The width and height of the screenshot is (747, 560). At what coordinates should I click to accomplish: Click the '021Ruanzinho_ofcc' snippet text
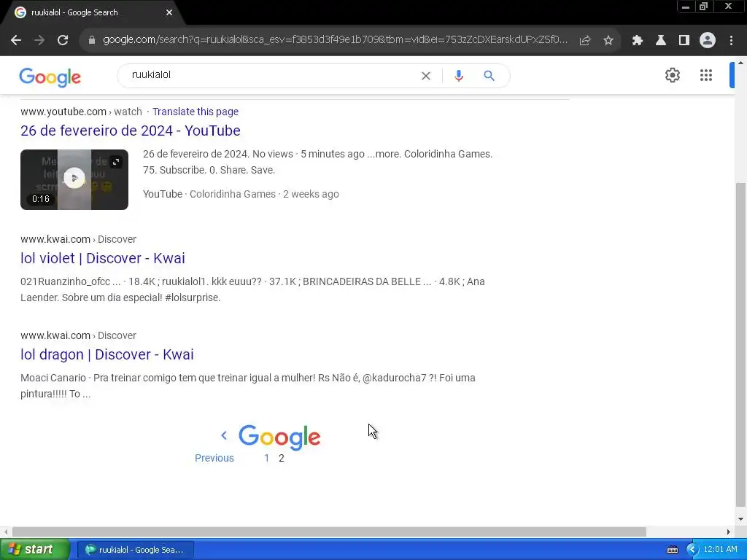(x=65, y=281)
